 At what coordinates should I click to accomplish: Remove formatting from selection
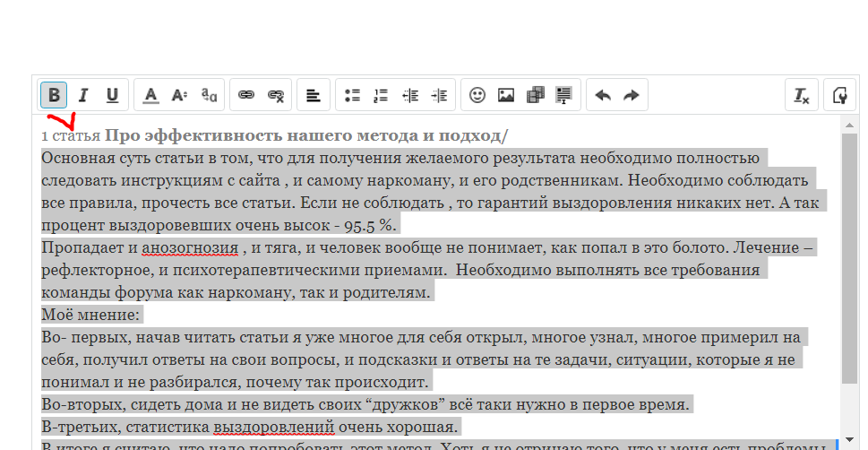802,95
